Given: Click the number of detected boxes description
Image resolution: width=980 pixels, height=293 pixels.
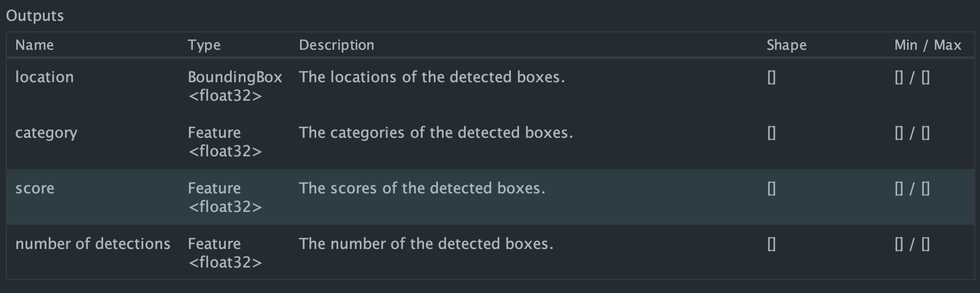Looking at the screenshot, I should (426, 244).
